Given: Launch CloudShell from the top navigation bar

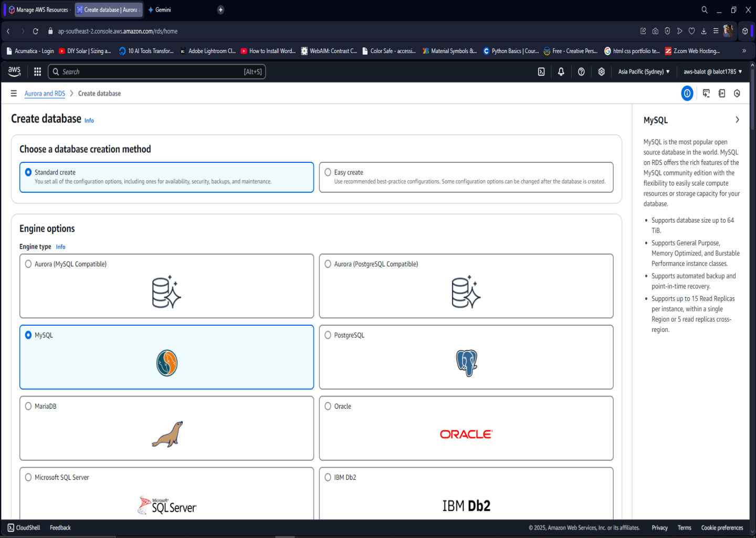Looking at the screenshot, I should click(541, 72).
